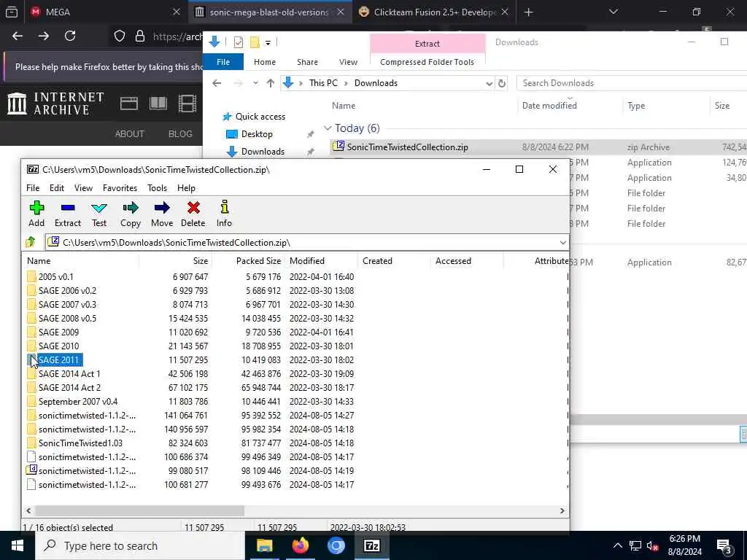Click the Copy icon in 7-Zip toolbar
Image resolution: width=747 pixels, height=560 pixels.
[x=130, y=208]
